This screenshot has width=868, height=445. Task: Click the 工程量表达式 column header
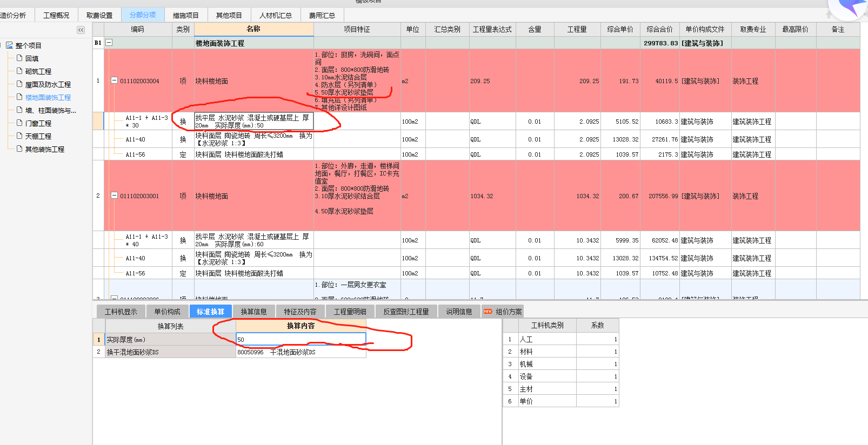492,29
